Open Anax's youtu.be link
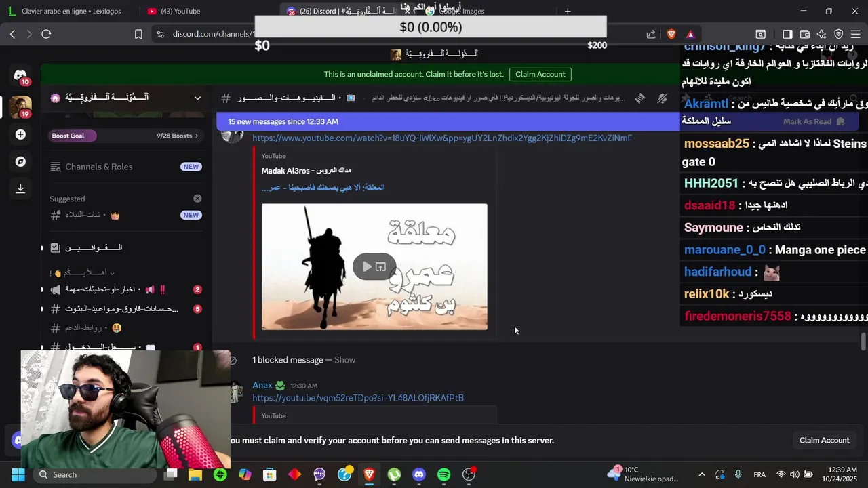Viewport: 868px width, 488px height. pyautogui.click(x=358, y=398)
